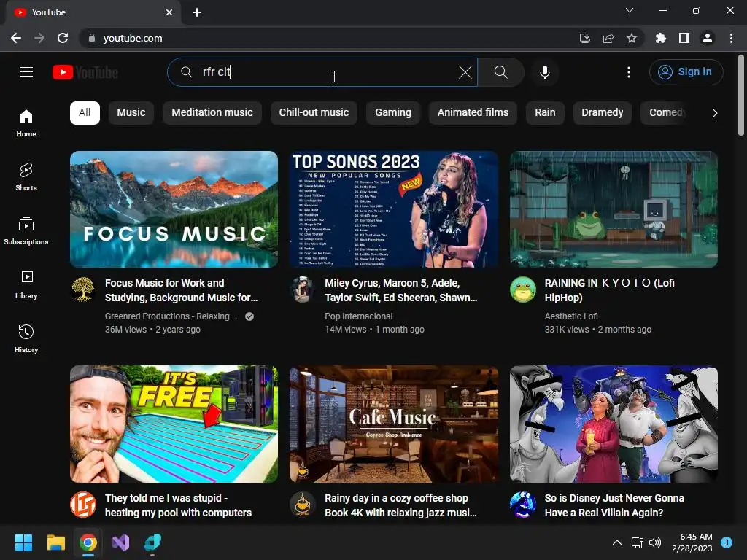Screen dimensions: 747x560
Task: Click Miley Cyrus, Maroon 5 video title
Action: click(400, 290)
